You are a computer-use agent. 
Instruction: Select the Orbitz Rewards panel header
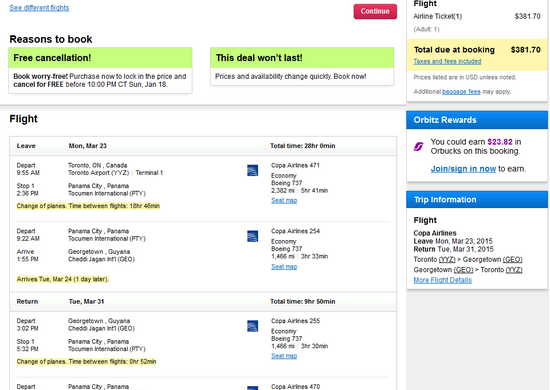(x=477, y=120)
